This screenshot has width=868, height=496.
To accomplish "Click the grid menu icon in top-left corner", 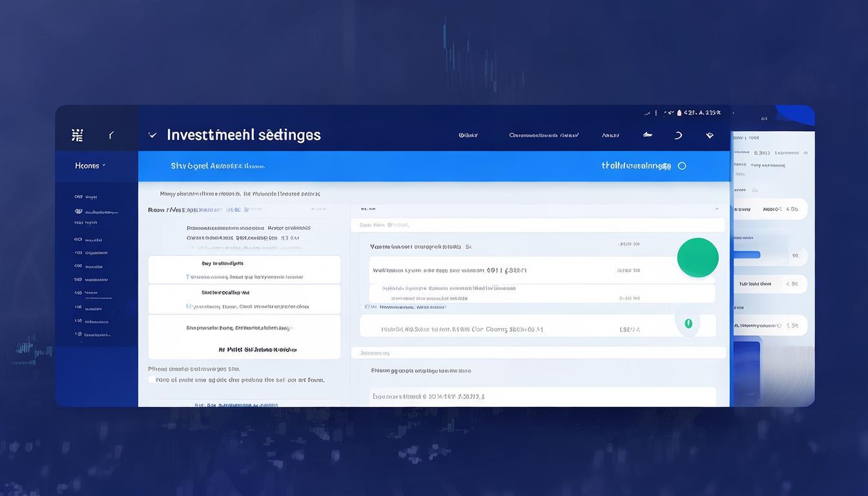I will [77, 135].
